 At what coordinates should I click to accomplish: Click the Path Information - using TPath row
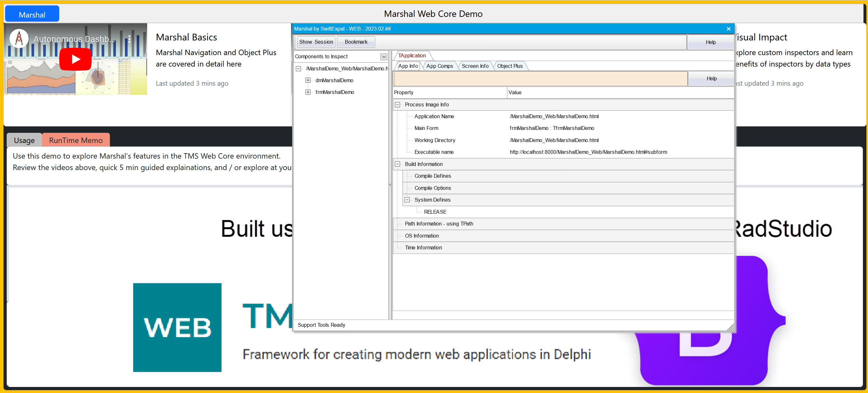tap(563, 224)
